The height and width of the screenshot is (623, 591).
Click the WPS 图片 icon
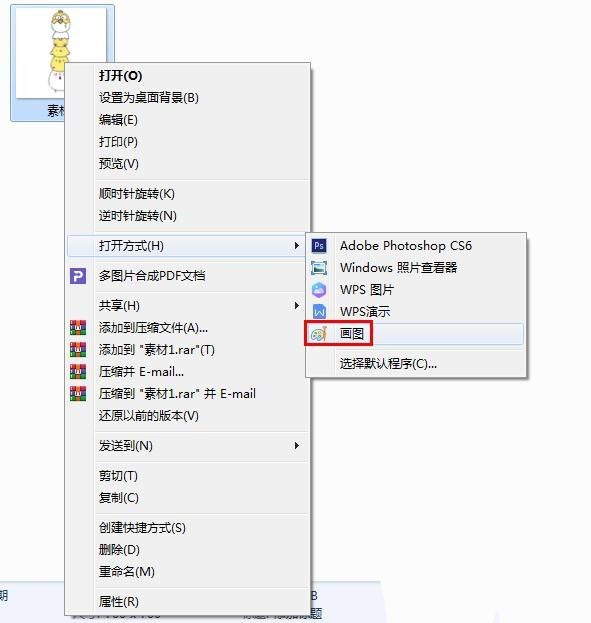[x=319, y=290]
